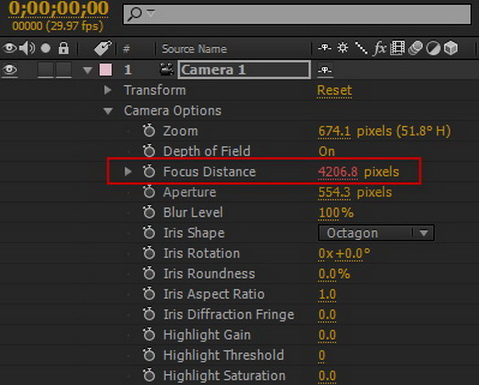Hide Camera 1 layer with eye toggle

pos(10,70)
